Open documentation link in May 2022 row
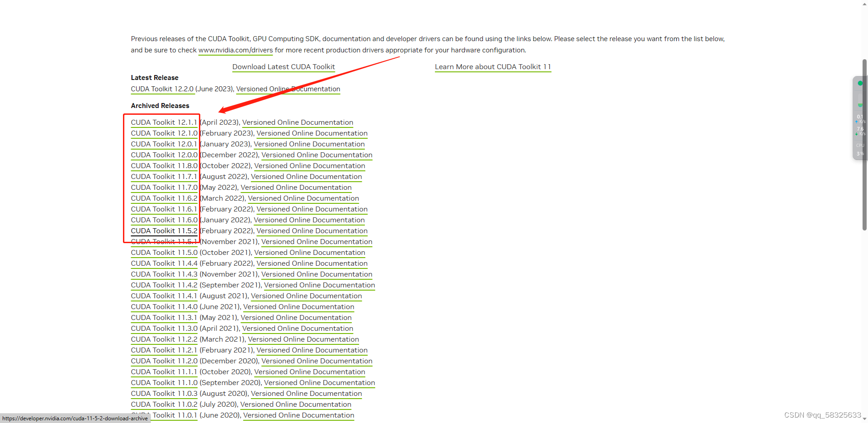 click(296, 188)
